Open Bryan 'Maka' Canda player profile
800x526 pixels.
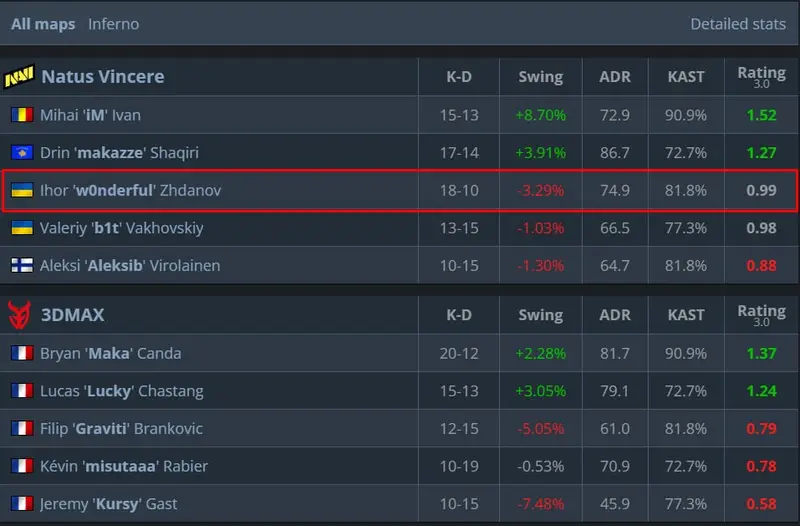[110, 353]
